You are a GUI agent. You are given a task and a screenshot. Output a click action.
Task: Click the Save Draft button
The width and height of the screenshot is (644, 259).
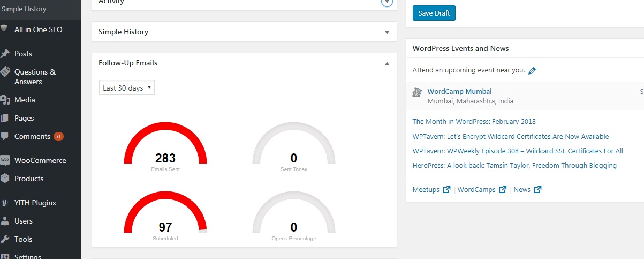click(x=434, y=13)
